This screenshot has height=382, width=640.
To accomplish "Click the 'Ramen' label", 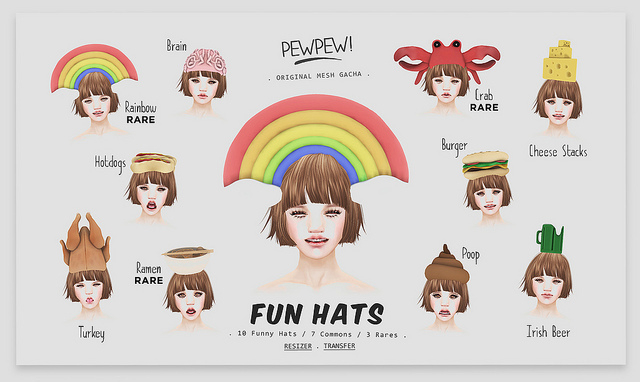I will click(x=149, y=268).
